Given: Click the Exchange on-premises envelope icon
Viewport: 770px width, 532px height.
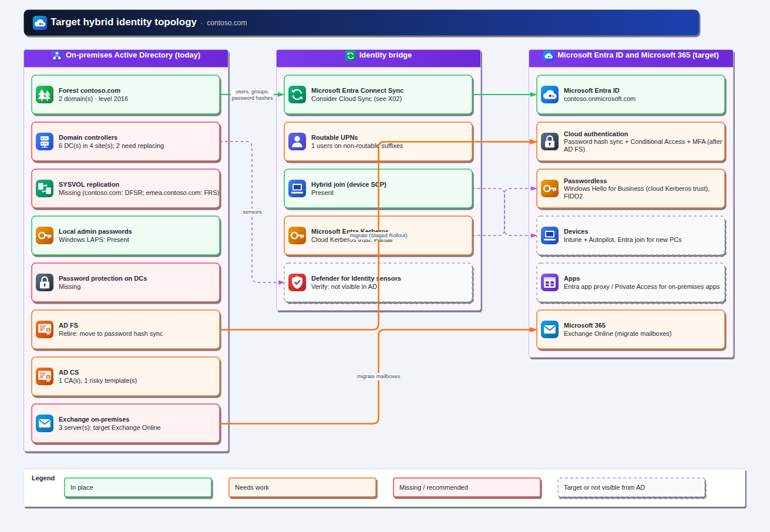Looking at the screenshot, I should coord(45,423).
